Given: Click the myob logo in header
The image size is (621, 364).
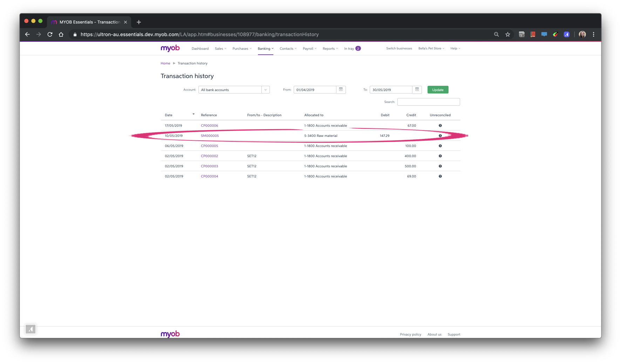Looking at the screenshot, I should click(170, 48).
